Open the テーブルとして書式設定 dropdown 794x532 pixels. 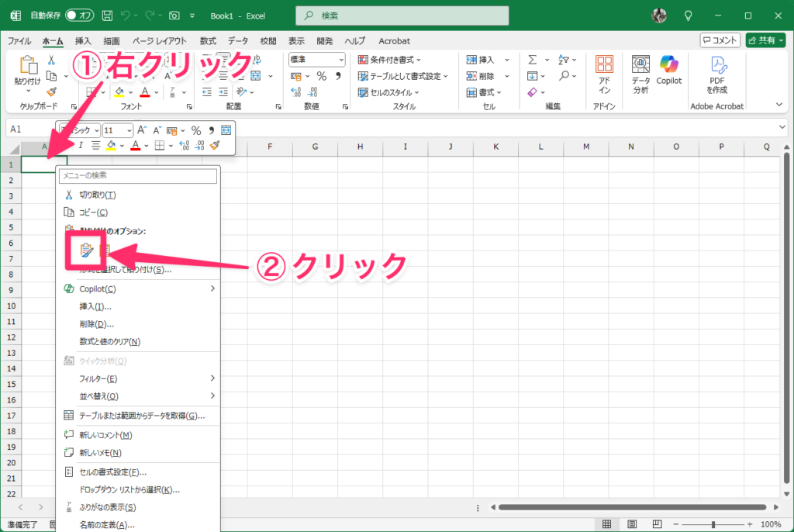pyautogui.click(x=403, y=76)
